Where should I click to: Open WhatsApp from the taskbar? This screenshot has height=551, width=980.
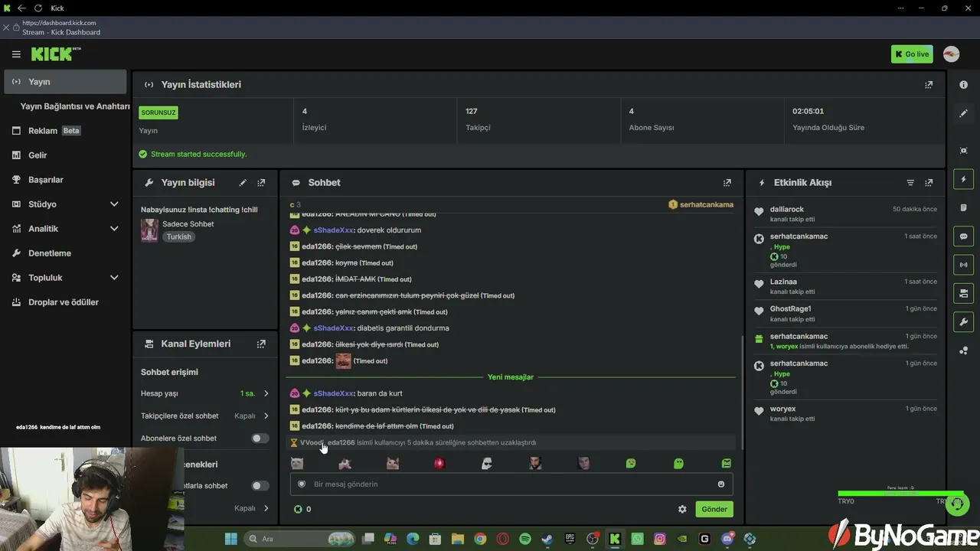click(x=637, y=539)
